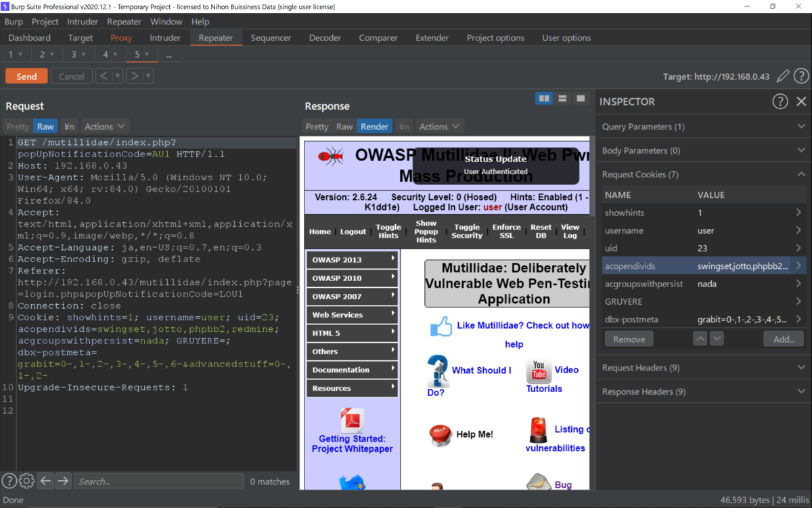Remove the selected acopendivids cookie
Viewport: 812px width, 508px height.
point(629,339)
